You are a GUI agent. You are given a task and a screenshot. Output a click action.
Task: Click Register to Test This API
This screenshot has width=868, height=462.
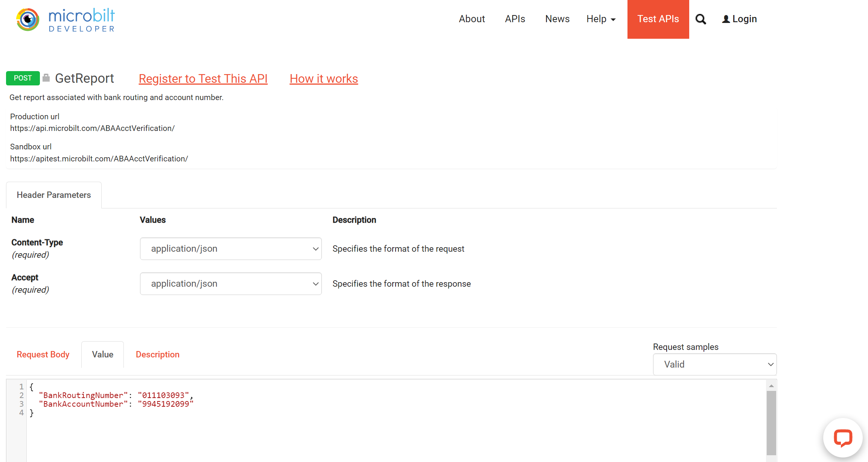pyautogui.click(x=203, y=78)
